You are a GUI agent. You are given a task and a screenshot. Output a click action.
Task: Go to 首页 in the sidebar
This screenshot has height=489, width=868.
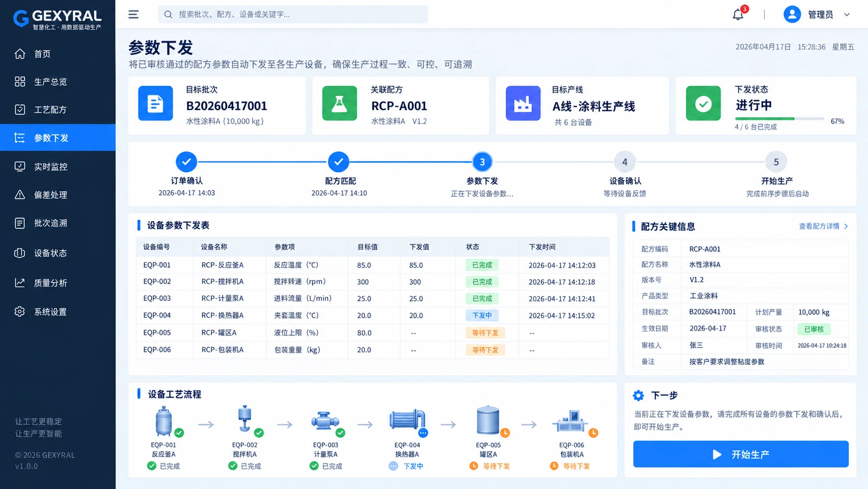58,54
